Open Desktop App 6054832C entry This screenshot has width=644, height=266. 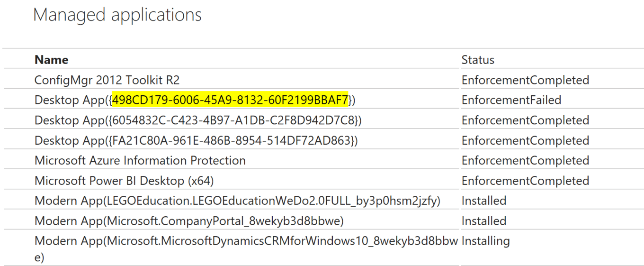198,120
